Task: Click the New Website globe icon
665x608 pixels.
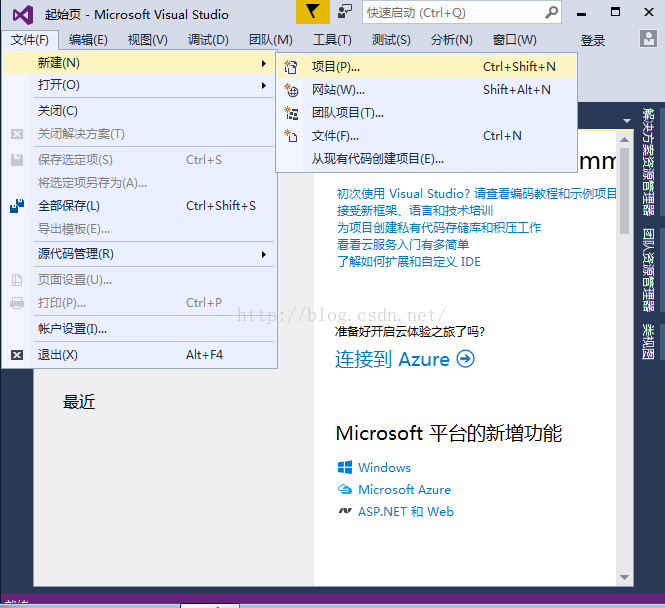Action: (x=291, y=90)
